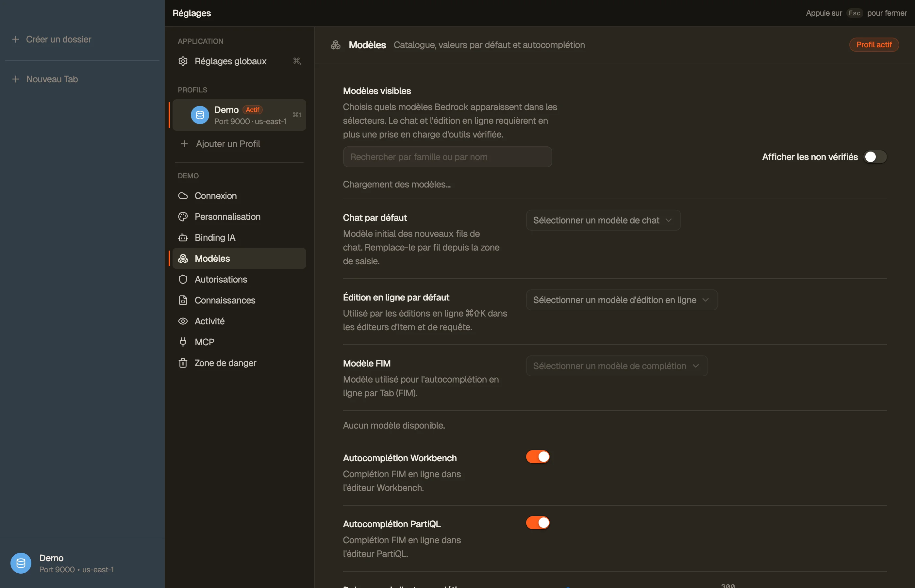Click the Chat par défaut label
Screen dimensions: 915x588
[x=374, y=218]
